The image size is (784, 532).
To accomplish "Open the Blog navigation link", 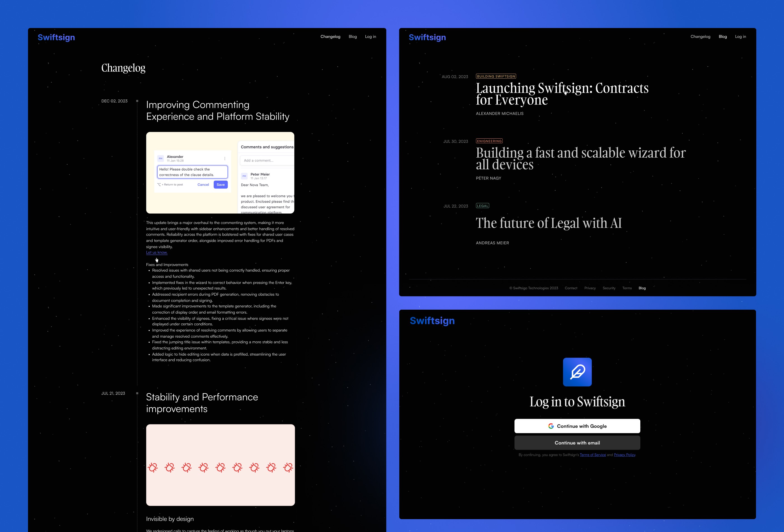I will pyautogui.click(x=353, y=37).
